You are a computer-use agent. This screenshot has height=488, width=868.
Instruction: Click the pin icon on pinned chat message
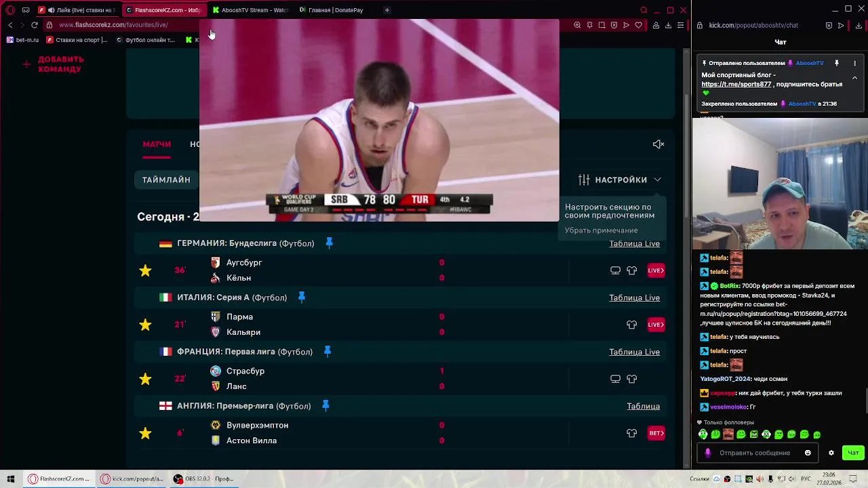(837, 63)
